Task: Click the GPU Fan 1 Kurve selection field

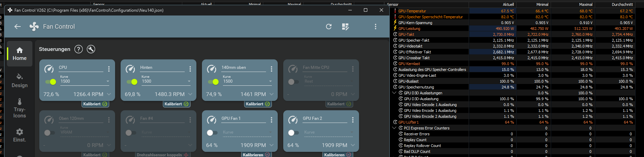Action: pos(247,133)
